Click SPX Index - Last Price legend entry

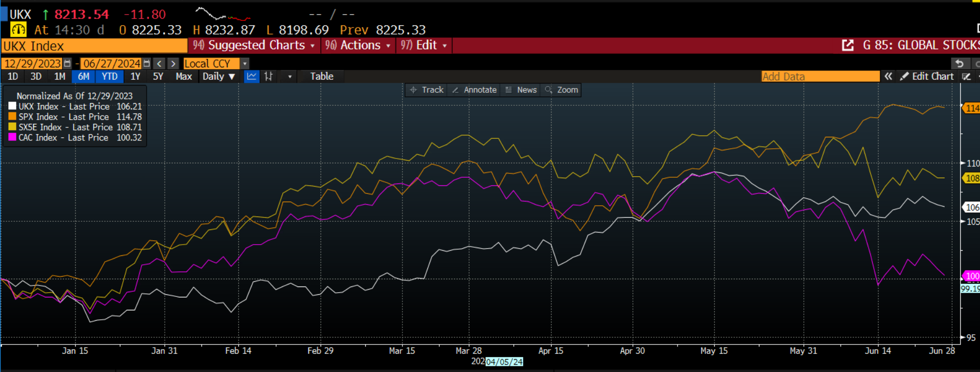[x=64, y=117]
